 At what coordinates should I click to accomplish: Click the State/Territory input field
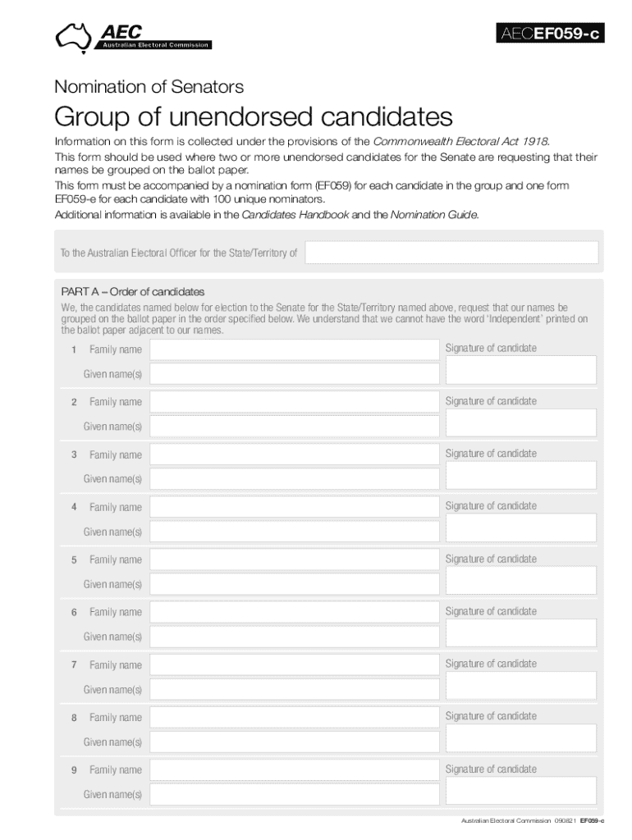click(451, 253)
